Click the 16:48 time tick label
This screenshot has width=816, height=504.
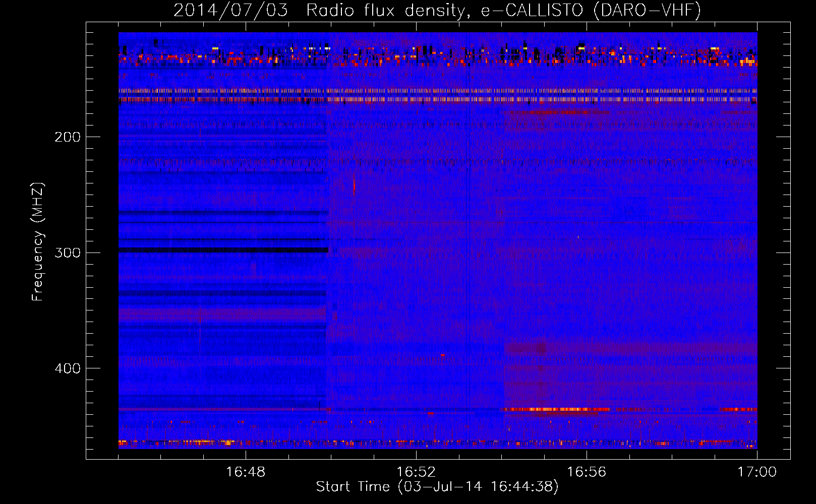pyautogui.click(x=246, y=472)
